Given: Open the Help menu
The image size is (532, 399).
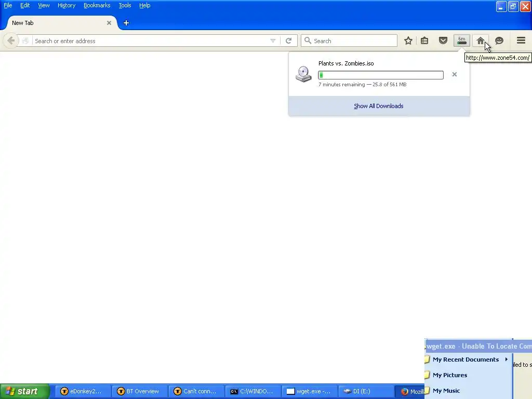Looking at the screenshot, I should (145, 5).
